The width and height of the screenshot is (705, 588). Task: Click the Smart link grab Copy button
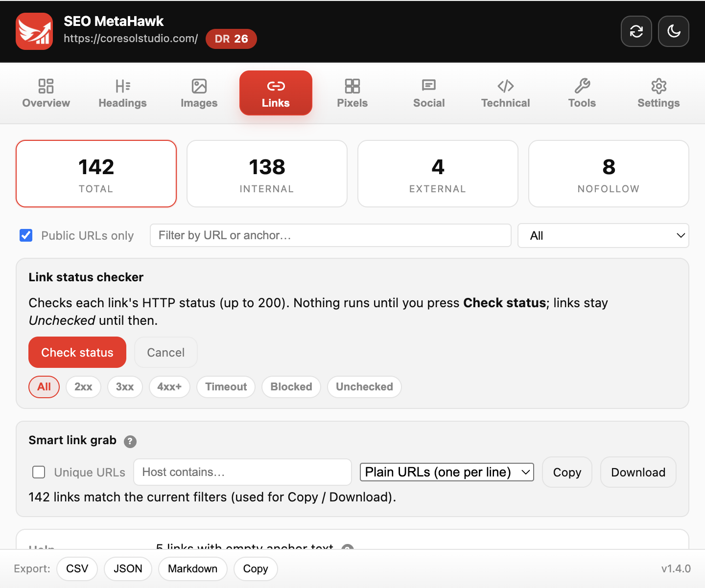(567, 472)
